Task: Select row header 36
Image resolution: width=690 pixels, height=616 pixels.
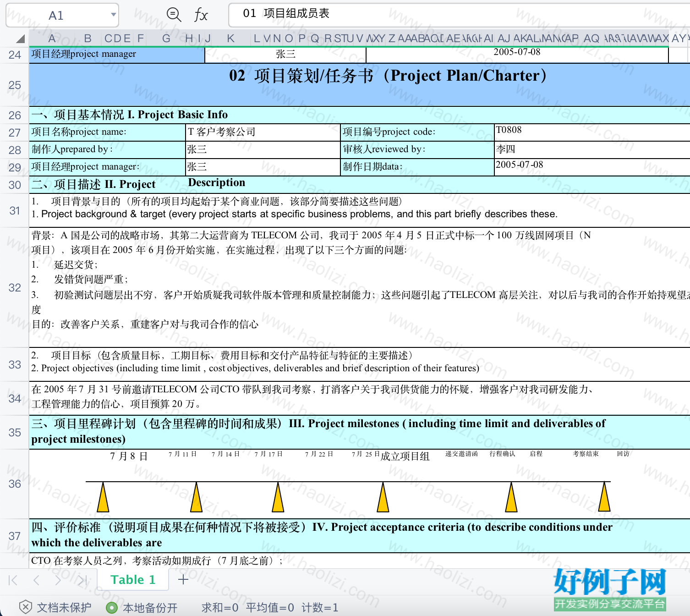Action: (x=15, y=484)
